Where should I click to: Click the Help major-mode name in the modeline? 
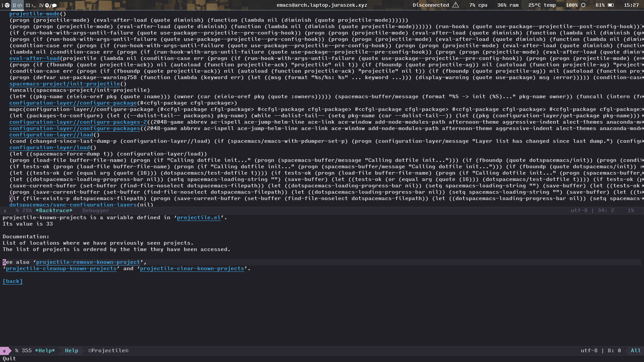coord(71,350)
